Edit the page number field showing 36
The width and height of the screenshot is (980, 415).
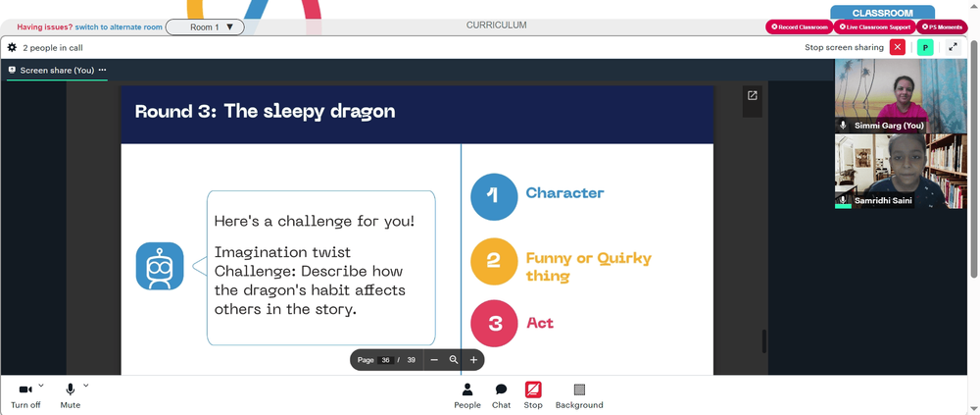pos(385,360)
